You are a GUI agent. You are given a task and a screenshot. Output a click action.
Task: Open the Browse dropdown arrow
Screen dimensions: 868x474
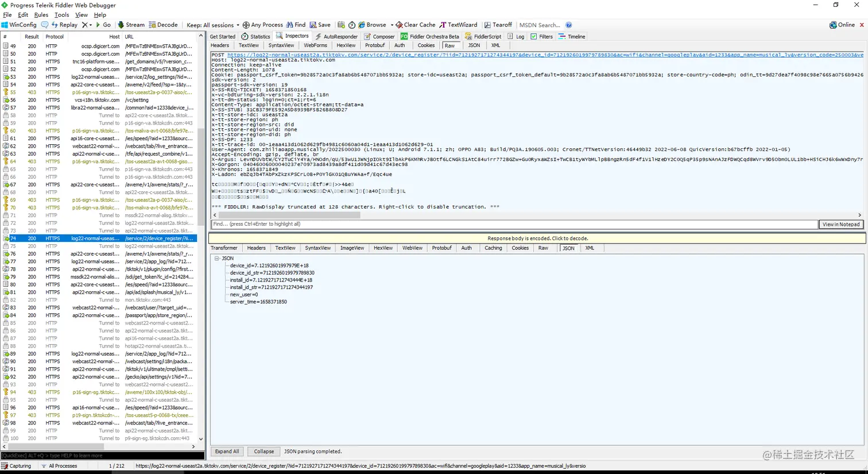392,25
